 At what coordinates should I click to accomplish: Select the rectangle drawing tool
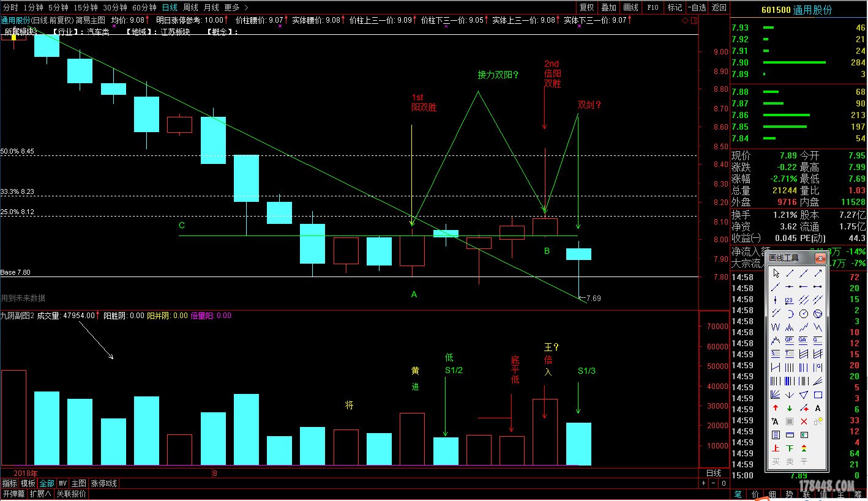point(818,395)
